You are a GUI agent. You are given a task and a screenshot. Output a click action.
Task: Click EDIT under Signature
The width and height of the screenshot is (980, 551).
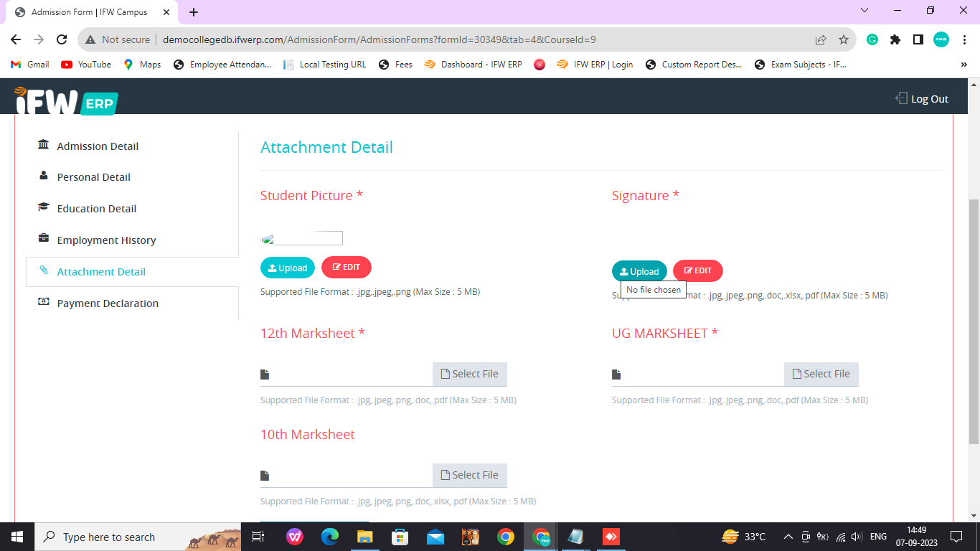click(x=698, y=270)
